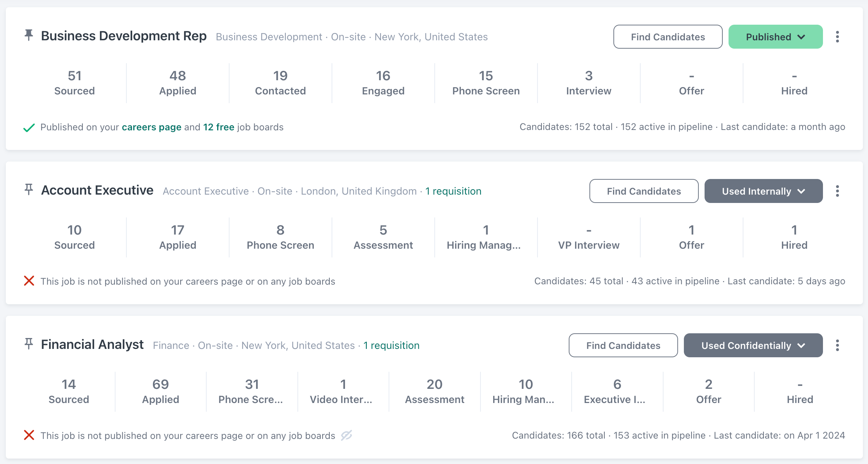Viewport: 868px width, 464px height.
Task: Click the confidential hidden-eye icon on Financial Analyst
Action: click(346, 435)
